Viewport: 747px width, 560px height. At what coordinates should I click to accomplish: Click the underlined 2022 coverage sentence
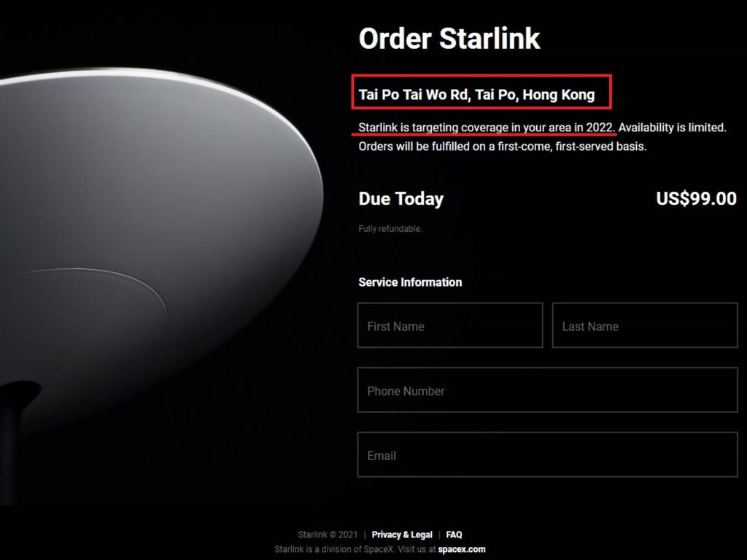tap(487, 128)
